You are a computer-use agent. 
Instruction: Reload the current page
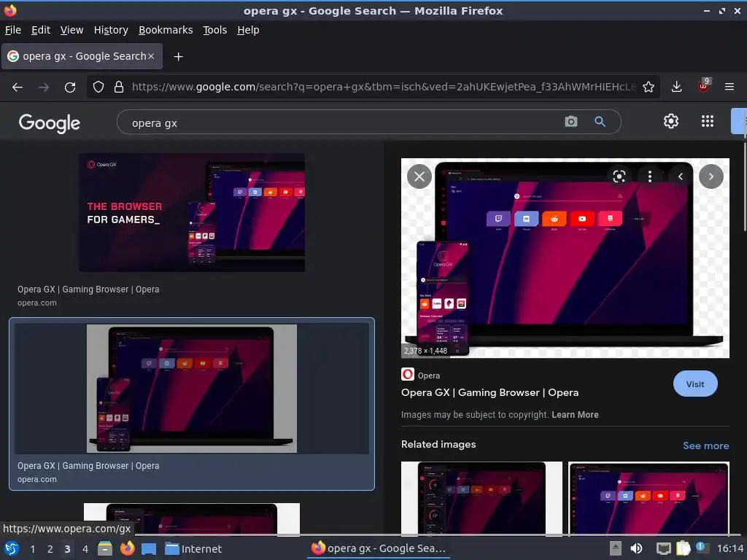(x=70, y=87)
